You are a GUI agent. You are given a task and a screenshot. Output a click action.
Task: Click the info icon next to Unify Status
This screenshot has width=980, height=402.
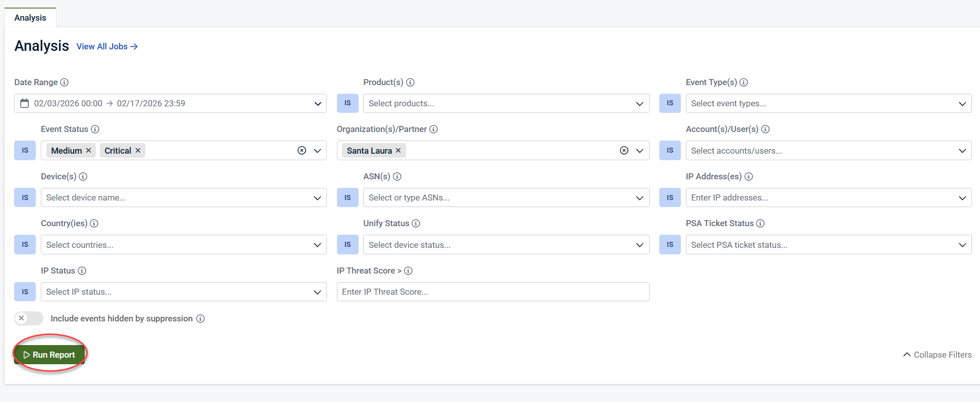(x=416, y=223)
